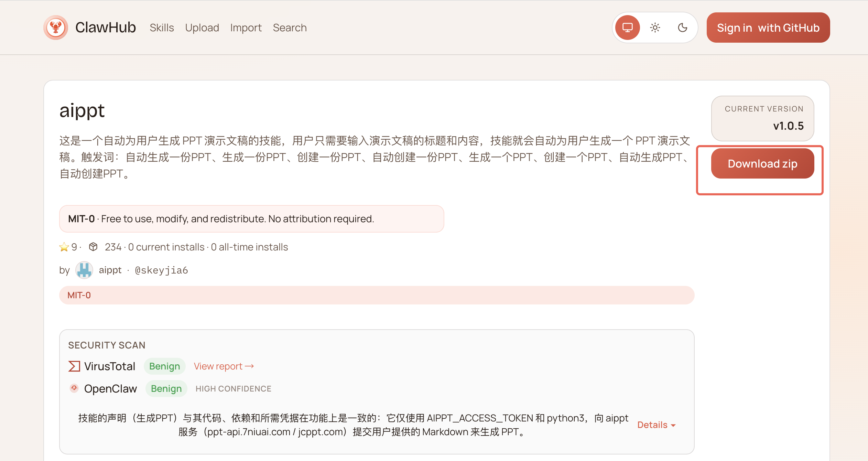Screen dimensions: 868x461
Task: Click the Download zip button
Action: click(x=762, y=164)
